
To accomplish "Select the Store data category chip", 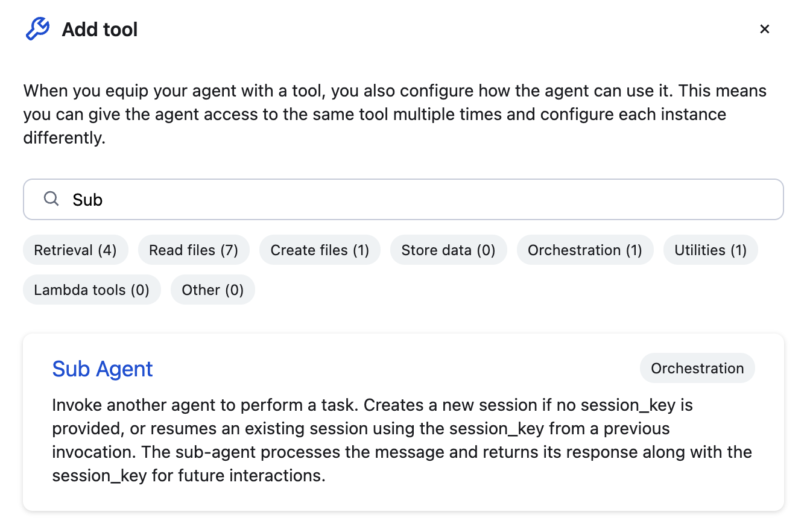I will click(x=448, y=249).
